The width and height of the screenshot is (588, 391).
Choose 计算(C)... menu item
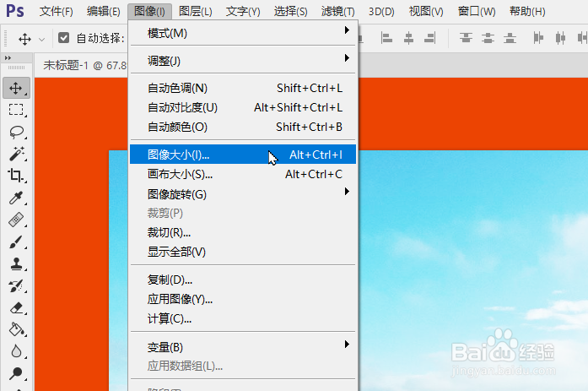243,318
